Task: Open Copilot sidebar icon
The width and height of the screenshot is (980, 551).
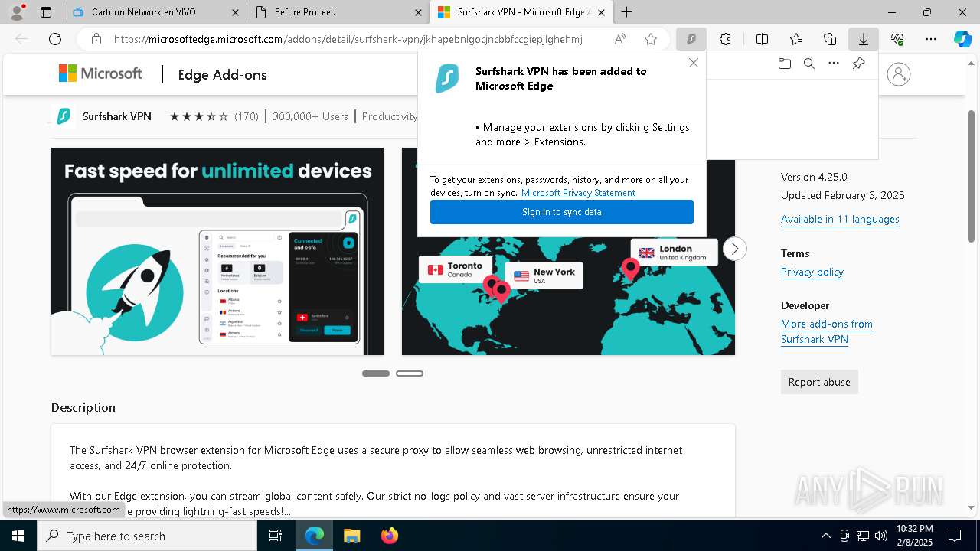Action: [x=962, y=39]
